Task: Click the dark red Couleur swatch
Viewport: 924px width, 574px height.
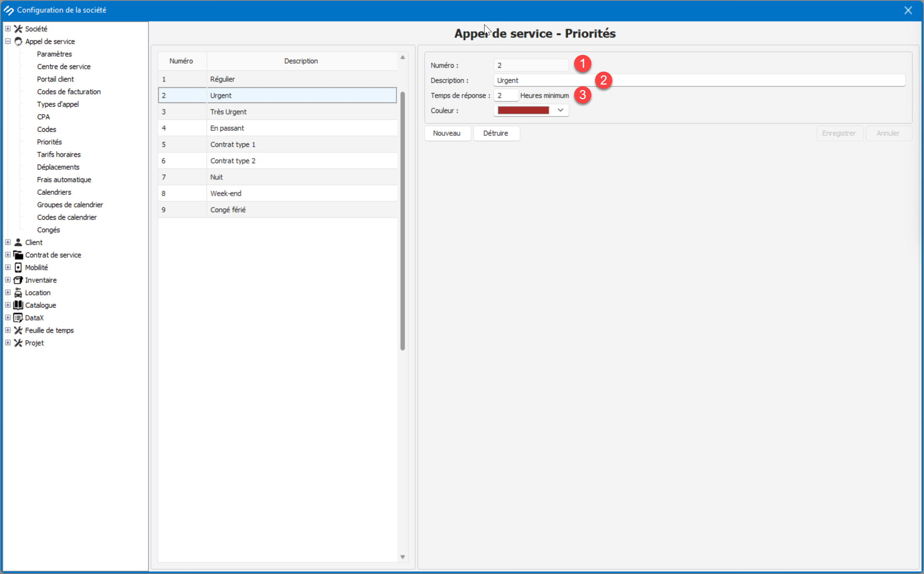Action: click(x=523, y=110)
